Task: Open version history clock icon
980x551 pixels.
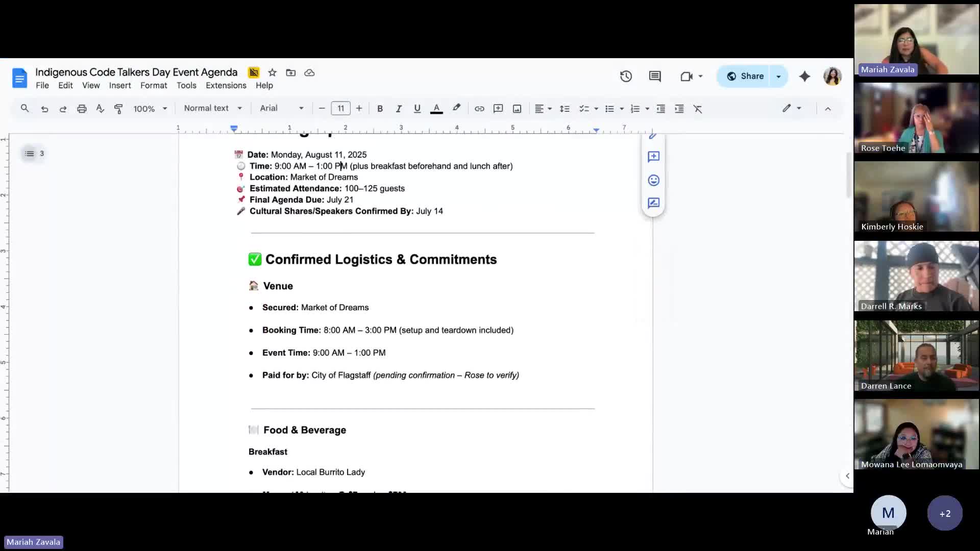Action: (x=626, y=77)
